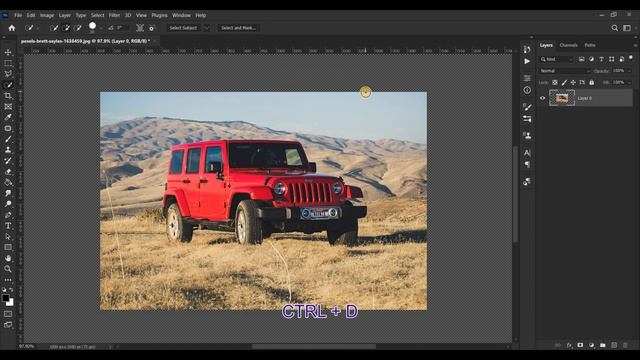Click the Select Subject button
Screen dimensions: 640x360
coord(183,28)
